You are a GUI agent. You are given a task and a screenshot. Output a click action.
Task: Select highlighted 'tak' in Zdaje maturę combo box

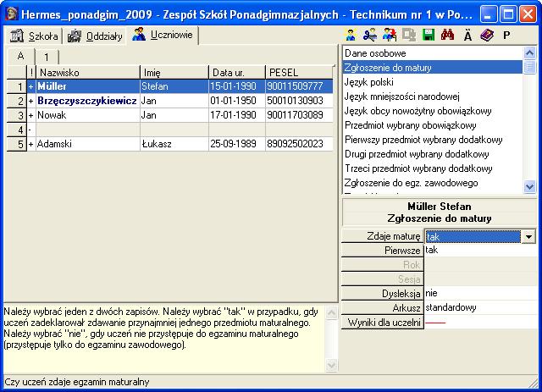click(473, 237)
